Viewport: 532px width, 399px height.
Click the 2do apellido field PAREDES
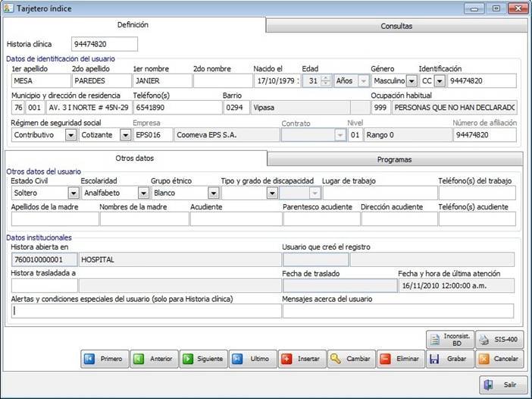(102, 81)
